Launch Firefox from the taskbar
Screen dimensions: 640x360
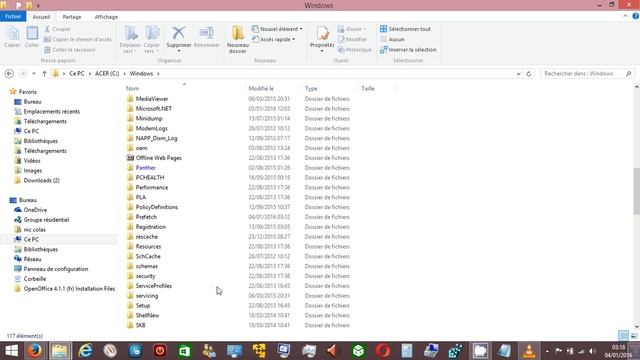[x=35, y=351]
